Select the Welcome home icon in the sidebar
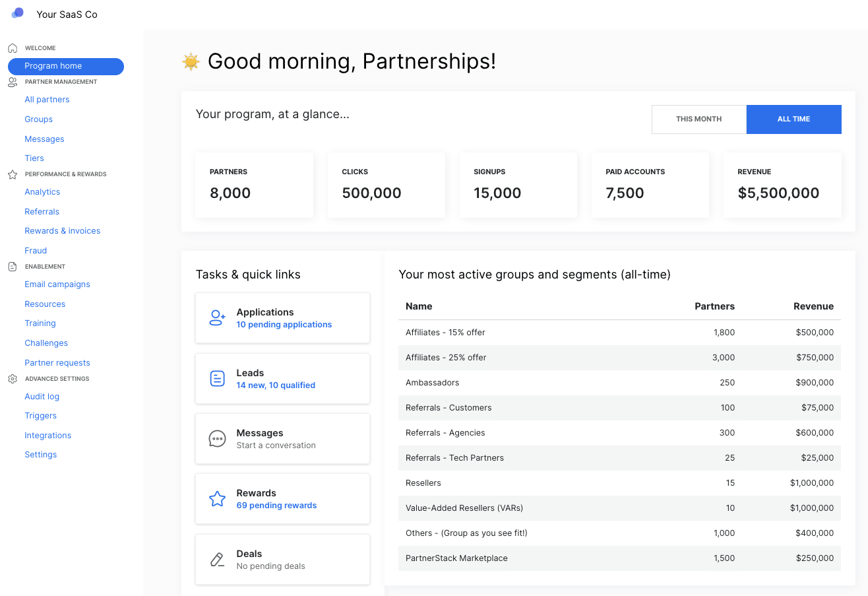This screenshot has height=596, width=868. [x=12, y=48]
